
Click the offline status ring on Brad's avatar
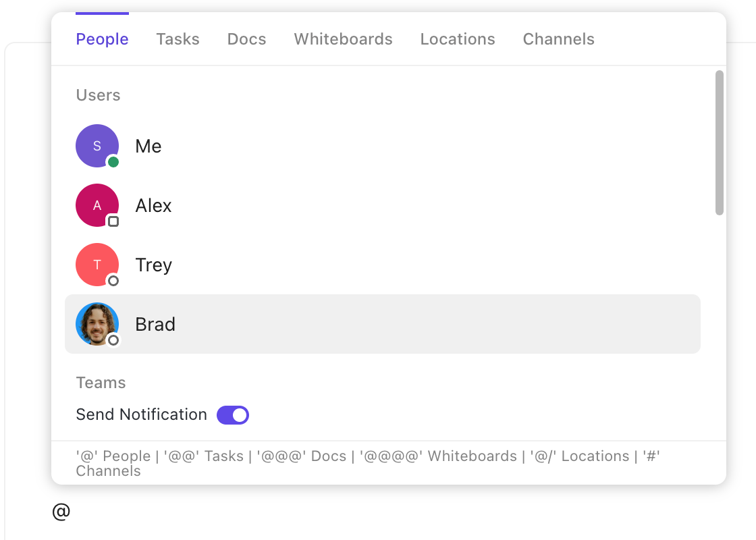(113, 340)
